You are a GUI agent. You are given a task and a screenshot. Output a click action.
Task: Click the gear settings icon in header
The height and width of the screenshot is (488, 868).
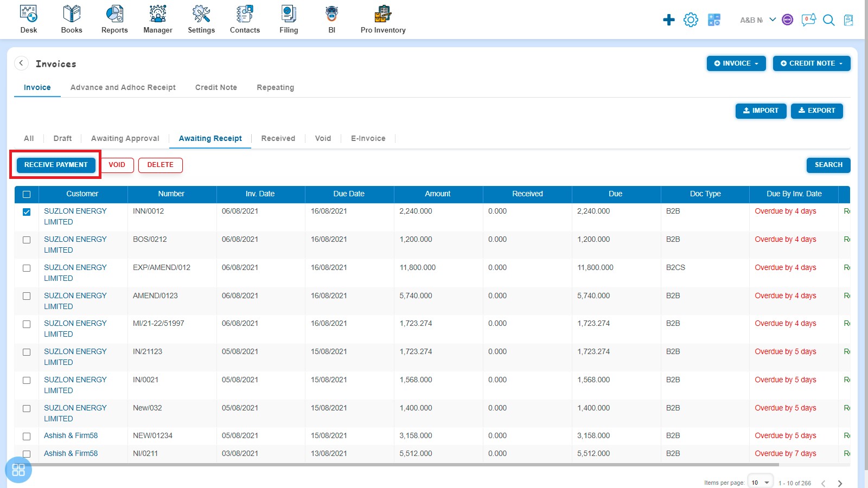pos(691,20)
